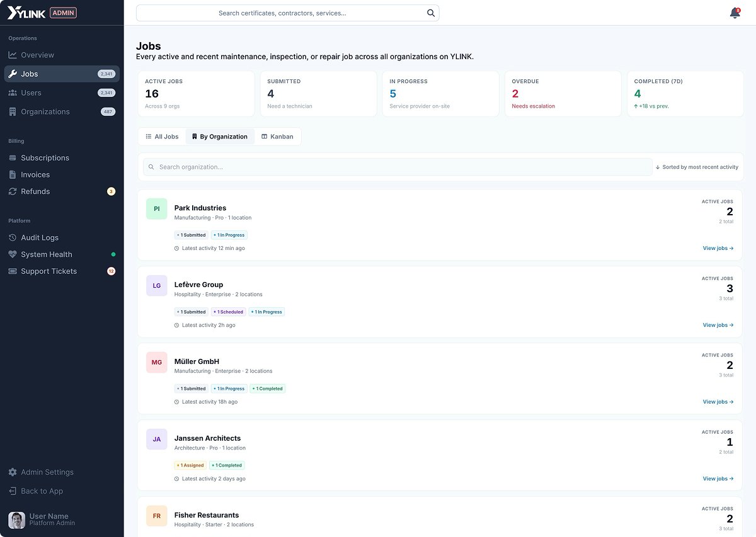Click the Submitted stat card

[318, 94]
